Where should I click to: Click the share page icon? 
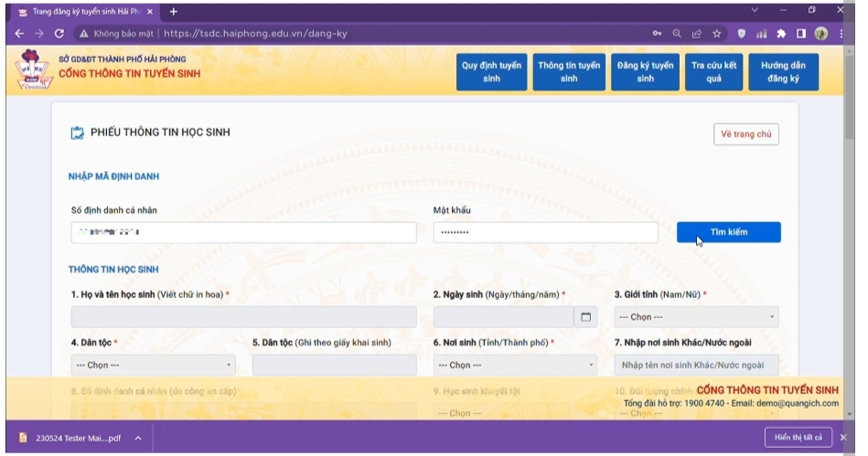(697, 33)
